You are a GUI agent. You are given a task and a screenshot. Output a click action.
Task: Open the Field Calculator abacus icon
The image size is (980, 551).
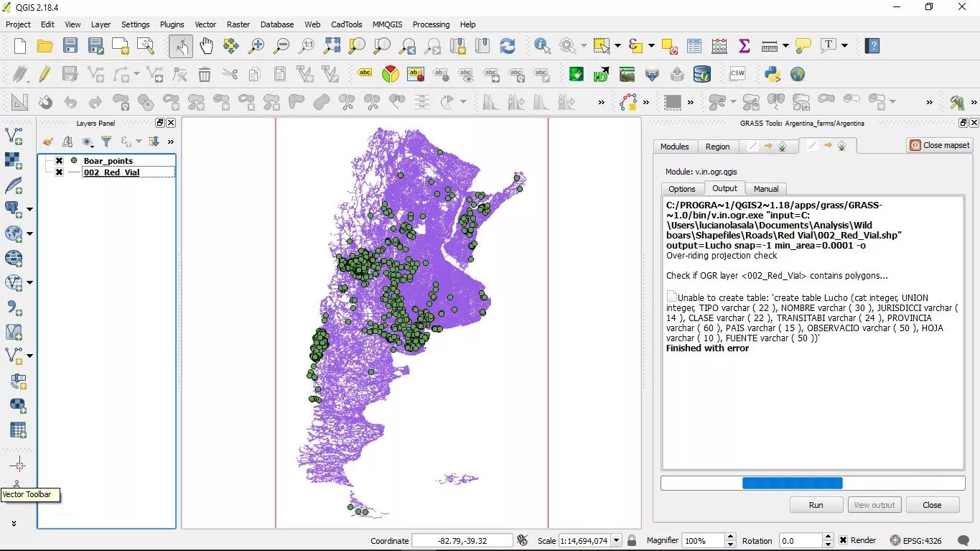tap(719, 46)
